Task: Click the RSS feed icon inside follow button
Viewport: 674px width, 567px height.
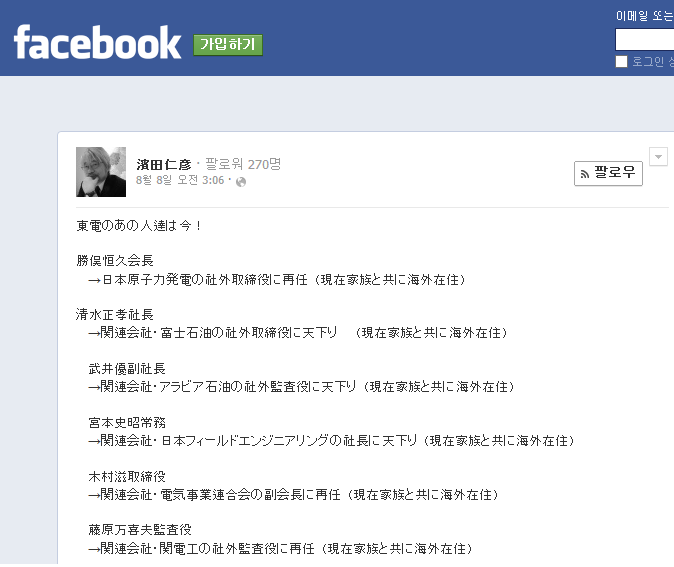Action: coord(585,174)
